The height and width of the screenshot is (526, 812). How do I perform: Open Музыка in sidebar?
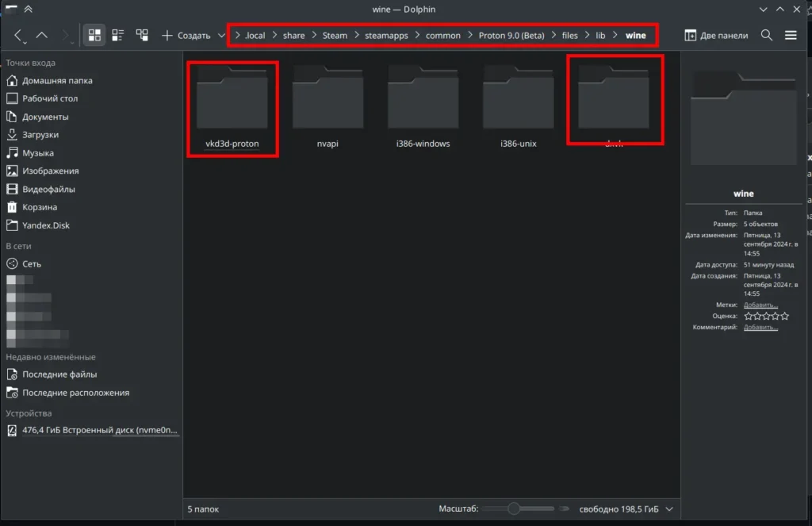point(92,153)
